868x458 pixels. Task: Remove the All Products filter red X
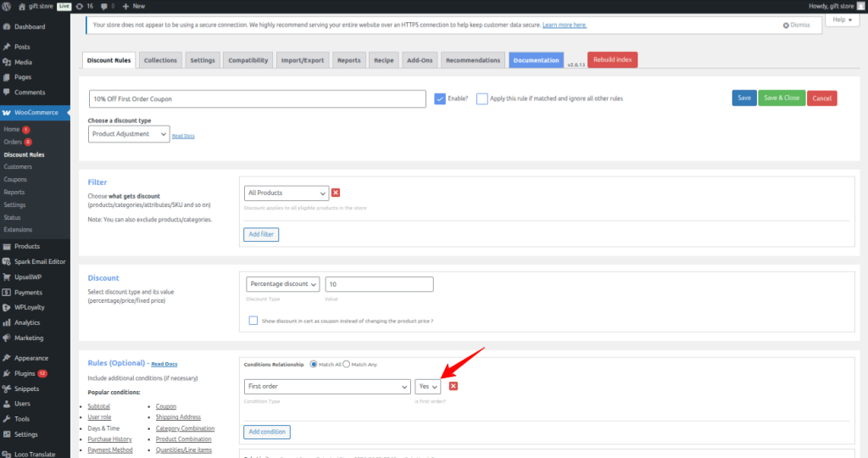coord(336,193)
